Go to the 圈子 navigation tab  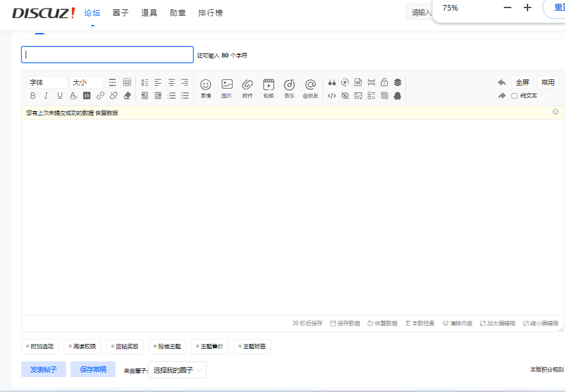120,12
